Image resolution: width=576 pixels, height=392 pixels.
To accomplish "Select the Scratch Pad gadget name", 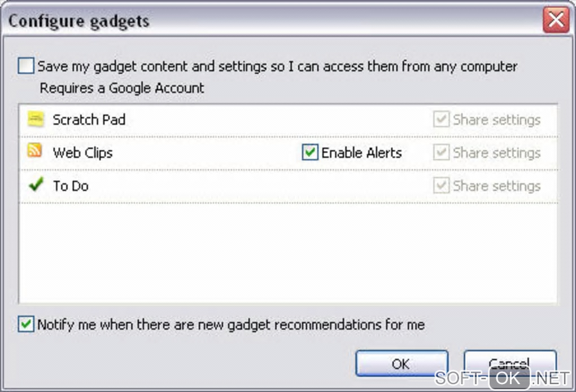I will pos(89,120).
